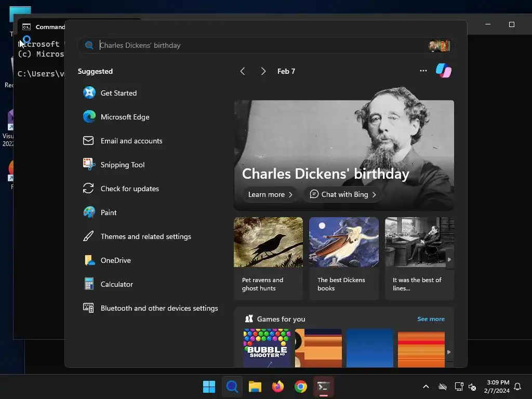532x399 pixels.
Task: Click the Command Prompt window title icon
Action: pyautogui.click(x=26, y=27)
